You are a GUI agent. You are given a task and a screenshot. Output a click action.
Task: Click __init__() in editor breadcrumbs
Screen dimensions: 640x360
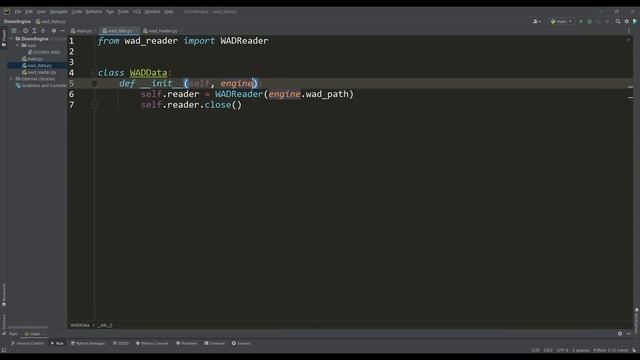pyautogui.click(x=105, y=325)
